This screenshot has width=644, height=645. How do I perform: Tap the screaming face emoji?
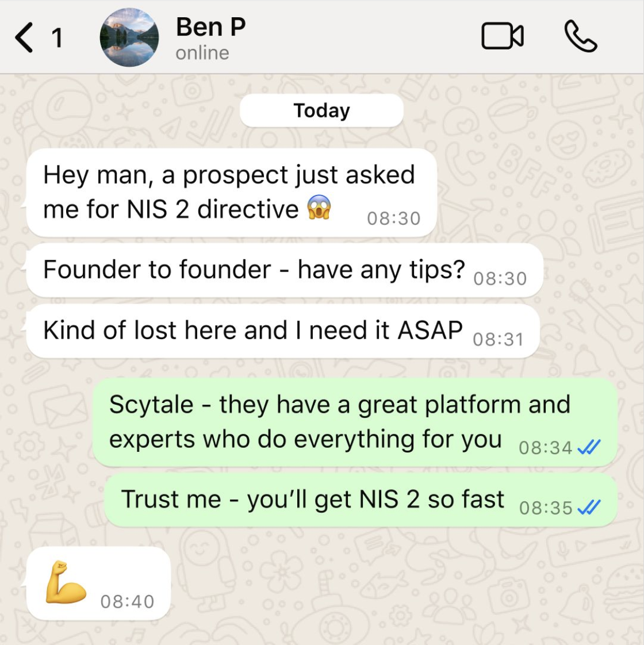[x=319, y=207]
